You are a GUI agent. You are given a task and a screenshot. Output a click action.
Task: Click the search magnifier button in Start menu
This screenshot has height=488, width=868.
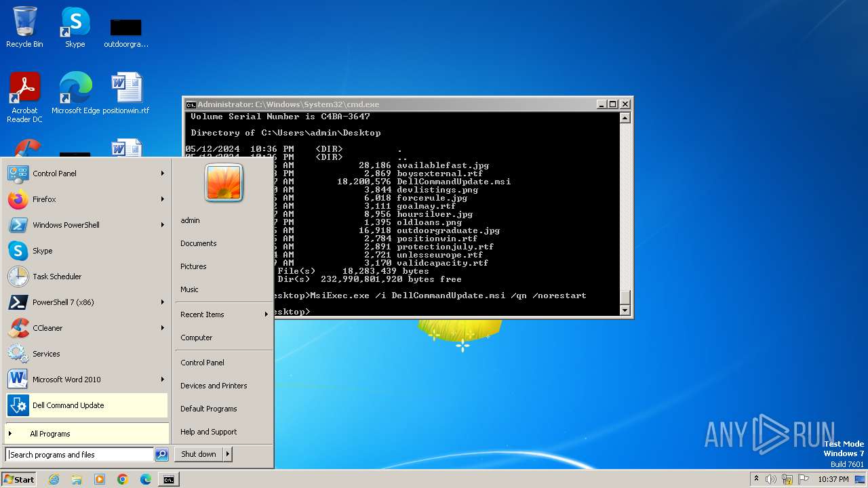pyautogui.click(x=161, y=455)
